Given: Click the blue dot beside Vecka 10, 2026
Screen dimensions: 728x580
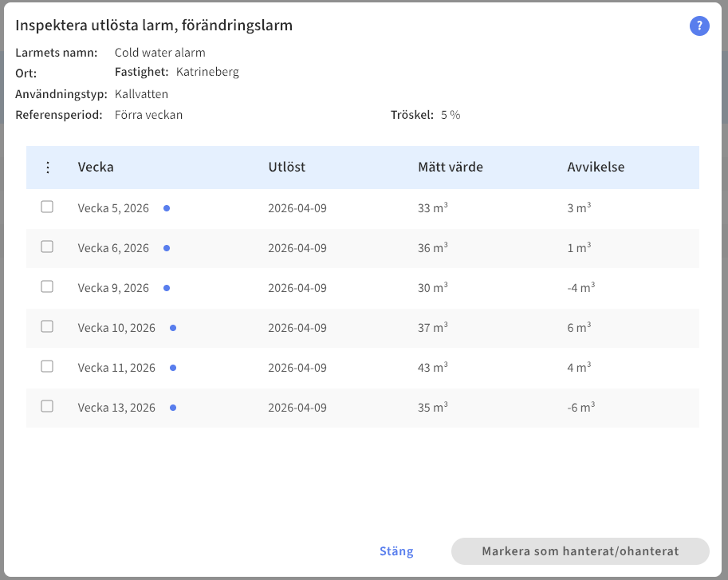Looking at the screenshot, I should point(173,328).
